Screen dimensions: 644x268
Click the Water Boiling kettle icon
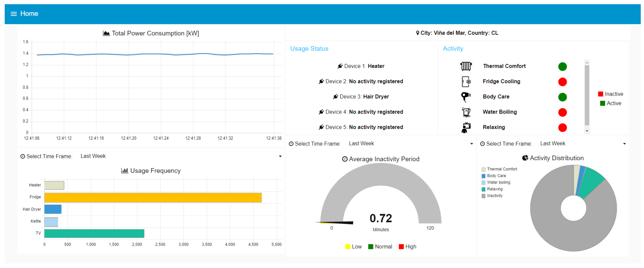click(x=466, y=112)
